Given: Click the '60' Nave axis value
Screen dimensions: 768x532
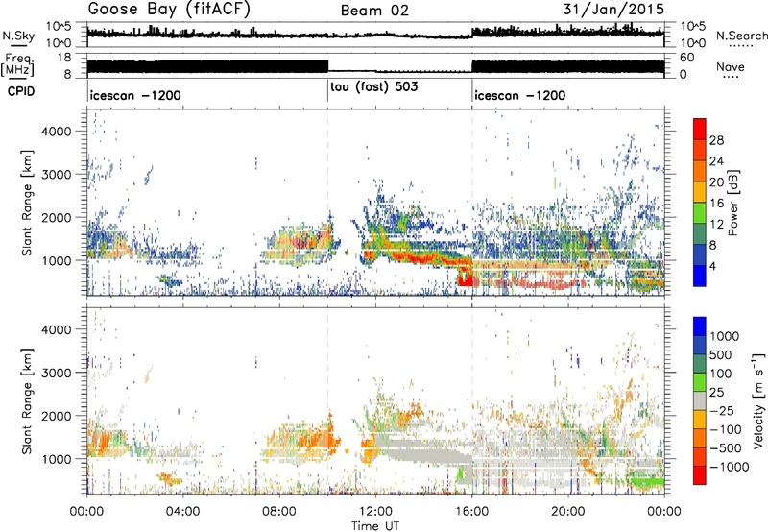Looking at the screenshot, I should tap(686, 58).
